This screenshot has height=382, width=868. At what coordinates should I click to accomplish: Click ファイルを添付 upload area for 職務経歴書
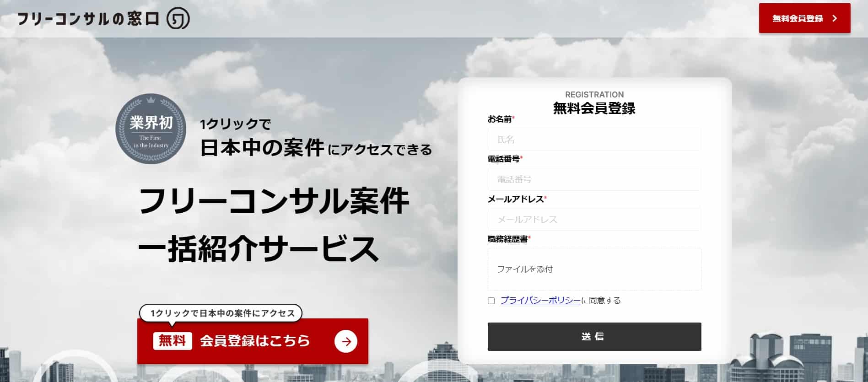594,269
